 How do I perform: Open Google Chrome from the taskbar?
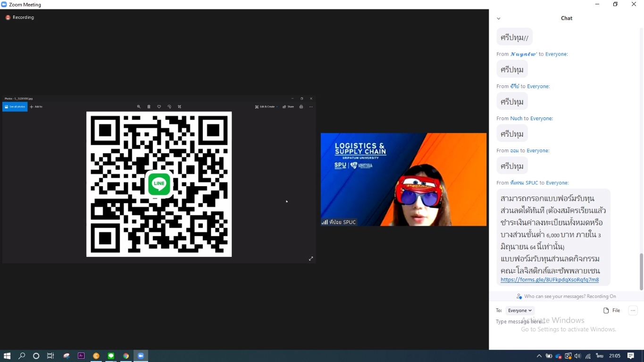pos(126,356)
